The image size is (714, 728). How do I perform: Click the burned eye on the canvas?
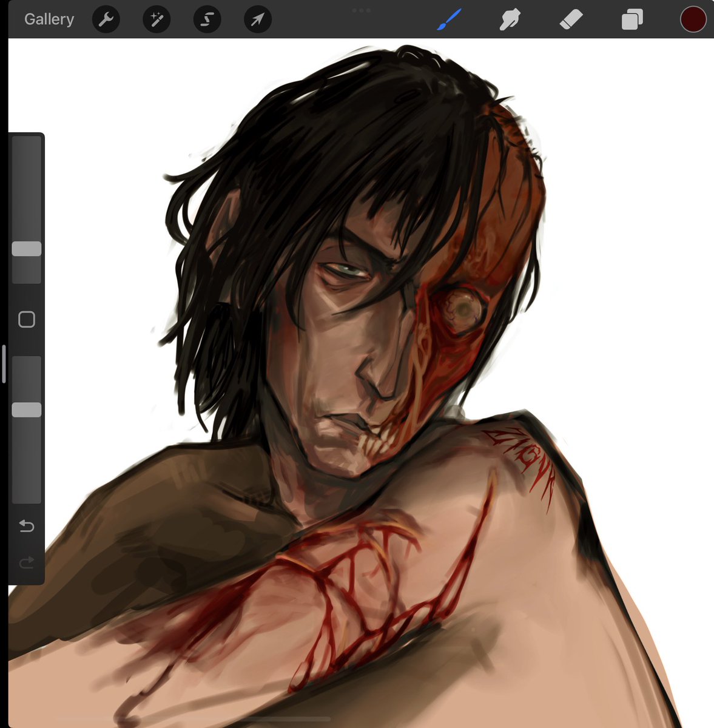(463, 308)
